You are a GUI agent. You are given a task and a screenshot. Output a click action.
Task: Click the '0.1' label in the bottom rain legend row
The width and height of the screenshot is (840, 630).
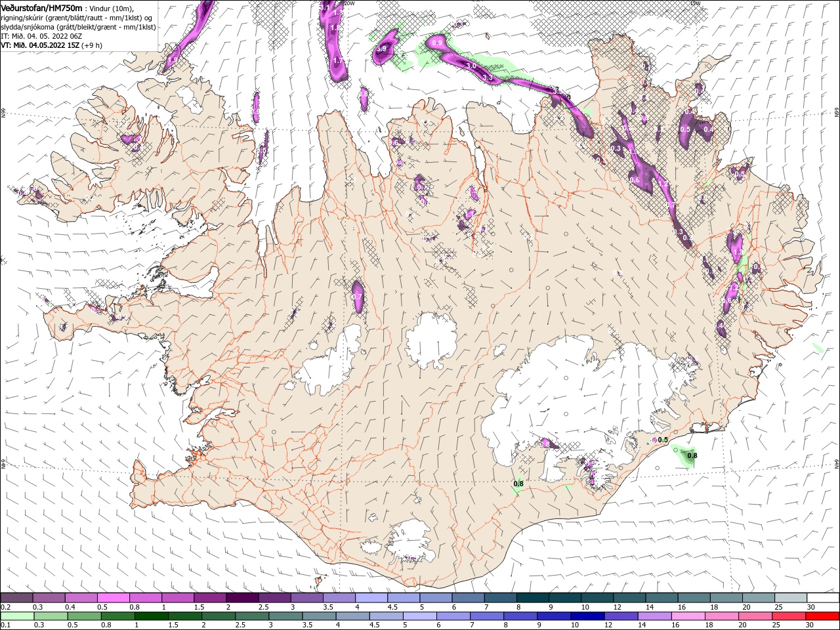click(x=7, y=624)
